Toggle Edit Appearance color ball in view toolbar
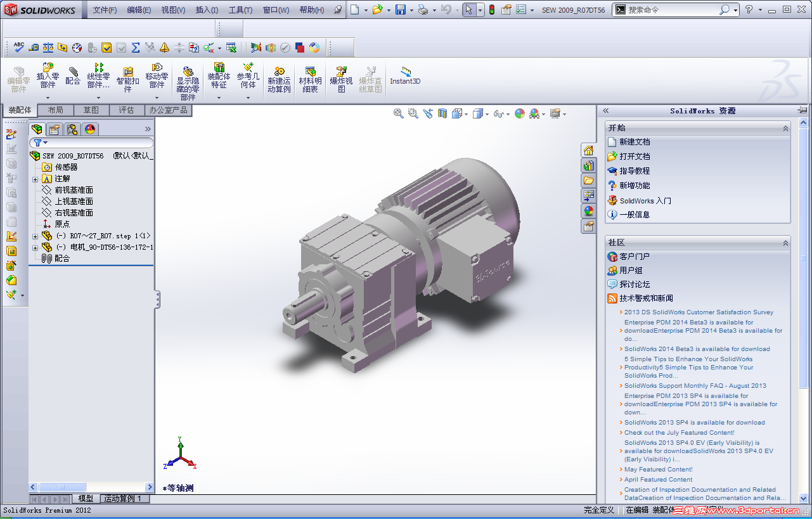 tap(520, 113)
